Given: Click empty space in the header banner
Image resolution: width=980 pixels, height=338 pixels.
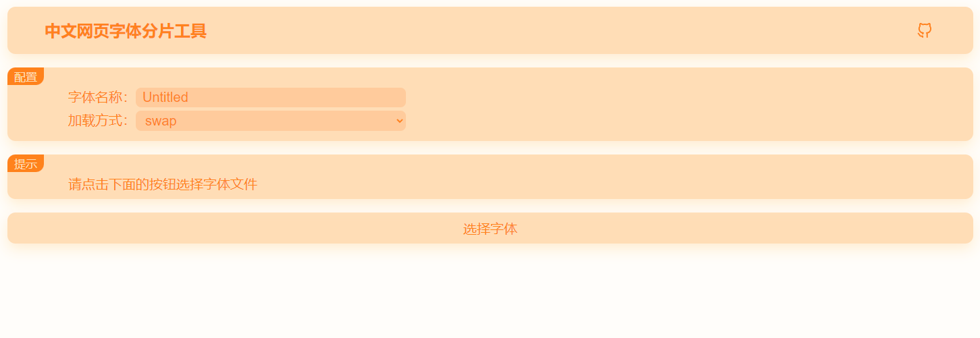Looking at the screenshot, I should (540, 30).
